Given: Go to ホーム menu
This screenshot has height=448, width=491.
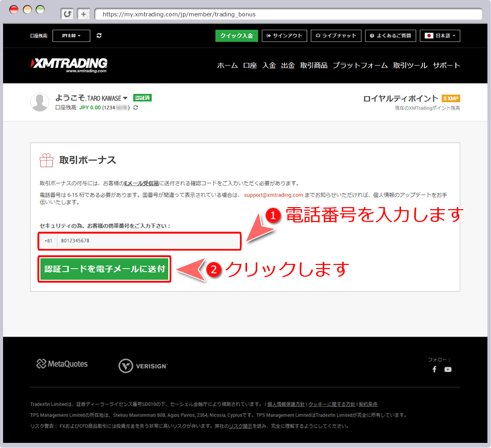Looking at the screenshot, I should (227, 65).
